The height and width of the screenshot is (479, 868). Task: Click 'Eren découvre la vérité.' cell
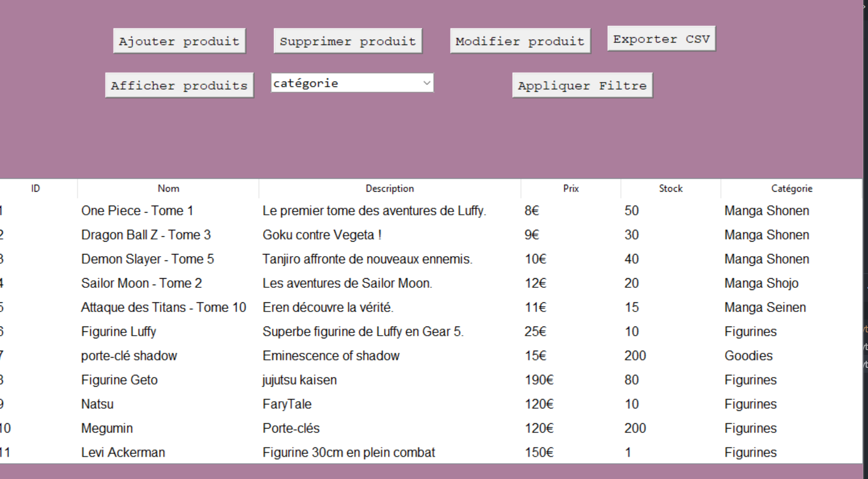tap(328, 307)
